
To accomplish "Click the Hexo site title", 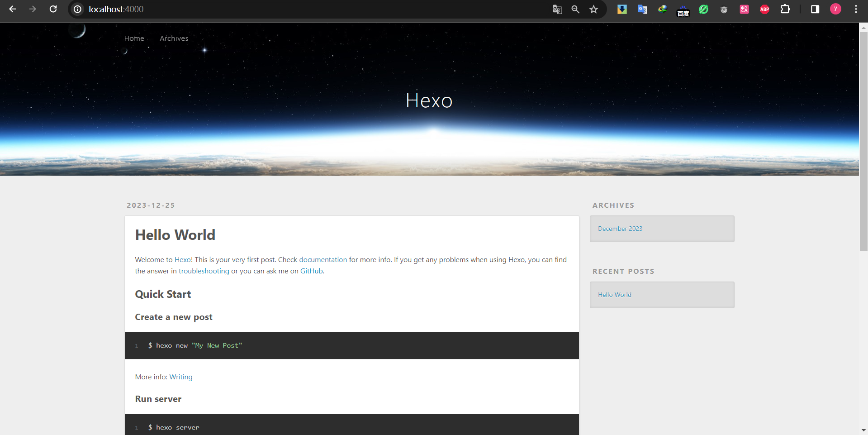I will pos(429,100).
